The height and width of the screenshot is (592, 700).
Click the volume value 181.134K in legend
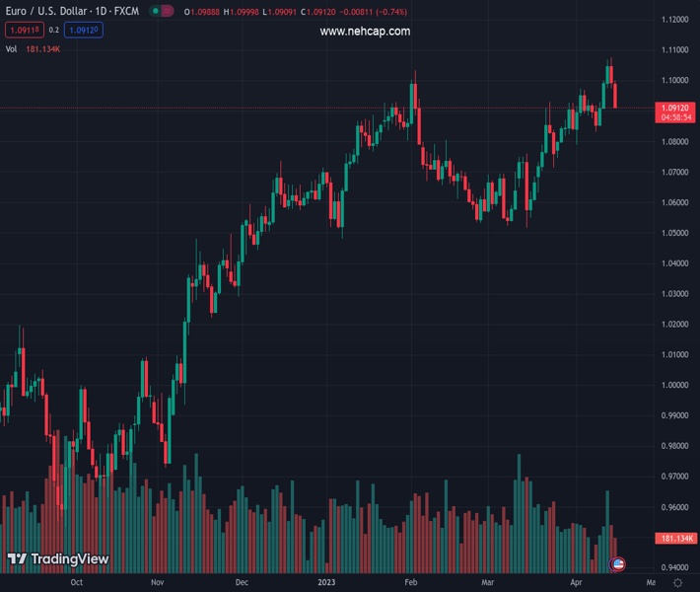(45, 48)
